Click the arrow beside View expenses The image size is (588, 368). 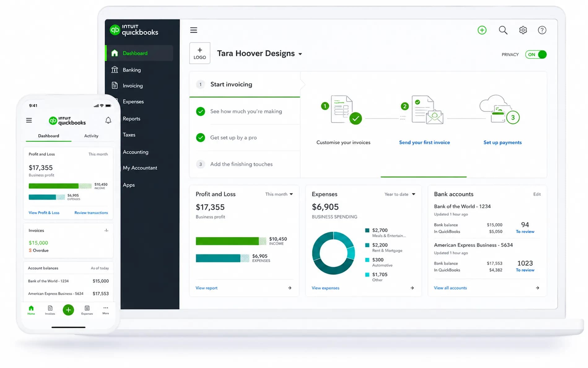point(412,288)
